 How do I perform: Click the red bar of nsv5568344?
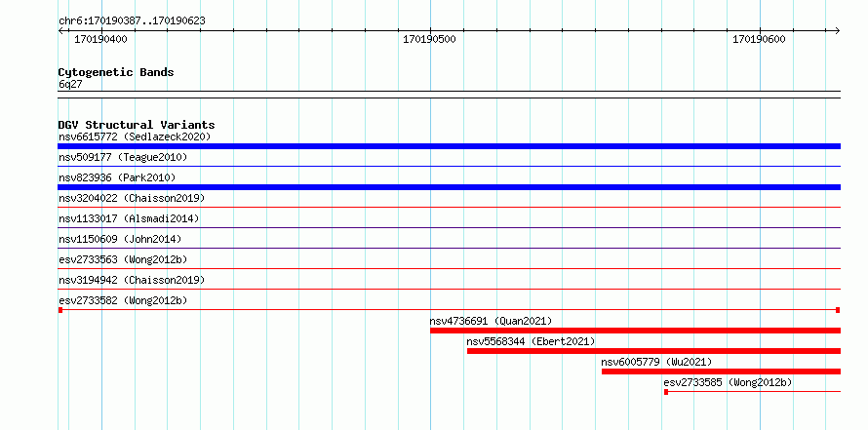(x=653, y=351)
